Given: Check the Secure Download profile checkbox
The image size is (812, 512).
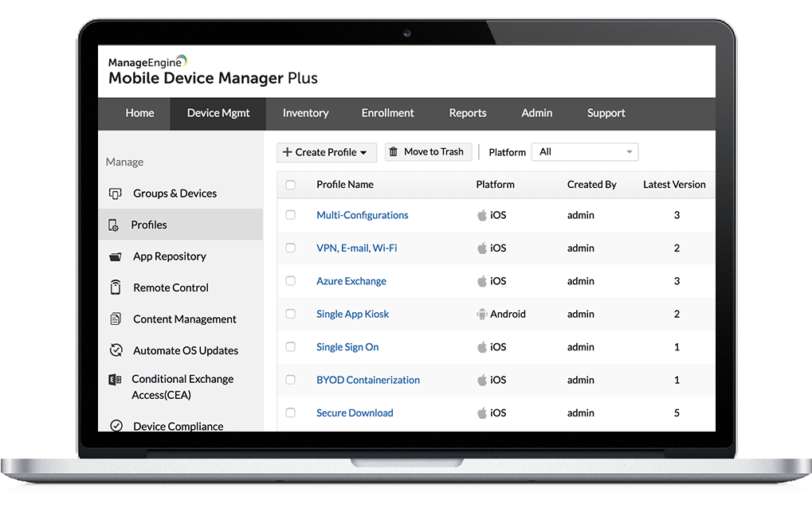Looking at the screenshot, I should click(x=291, y=413).
